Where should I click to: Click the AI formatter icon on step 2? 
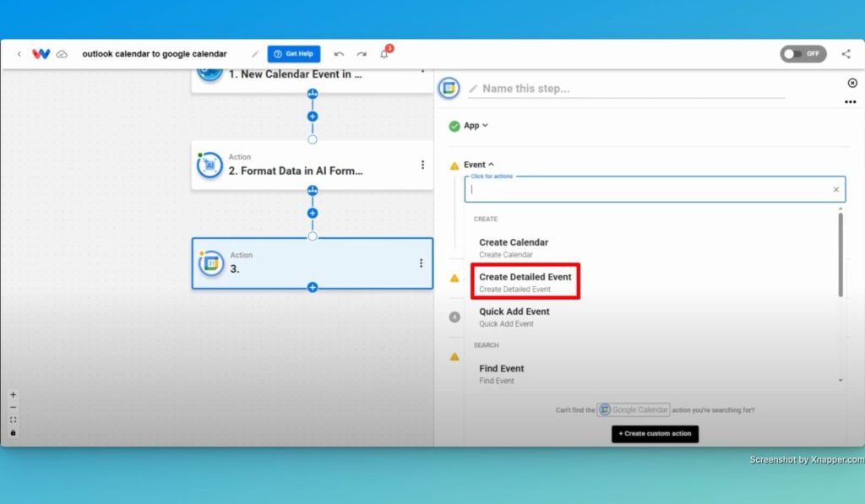[209, 165]
